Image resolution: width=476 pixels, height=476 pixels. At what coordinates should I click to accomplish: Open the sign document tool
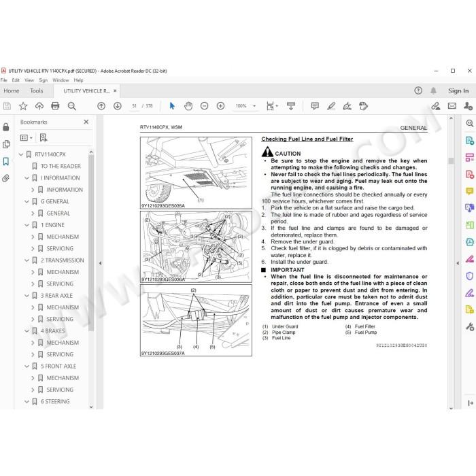347,106
